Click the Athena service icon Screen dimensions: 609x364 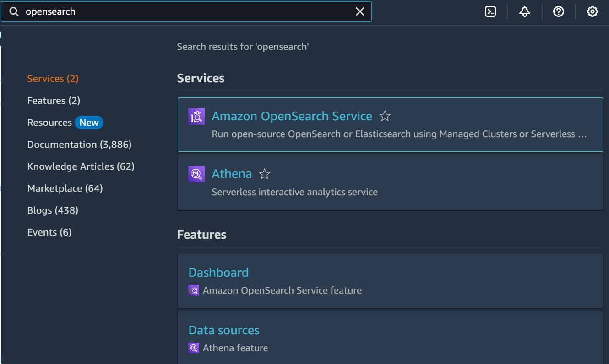coord(196,174)
